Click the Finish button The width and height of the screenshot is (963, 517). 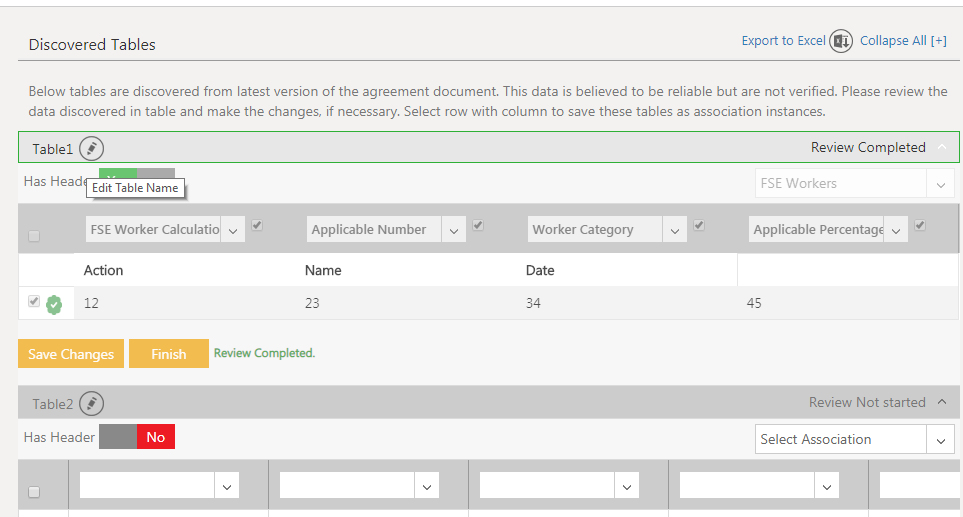click(168, 354)
